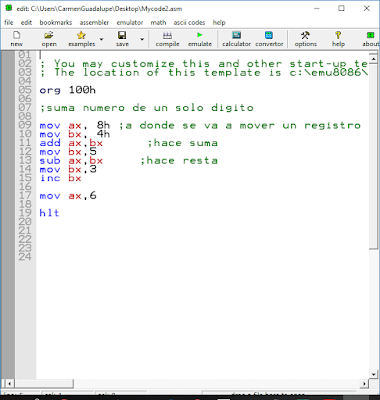Click the vertical scrollbar down arrow
The image size is (380, 400).
[x=374, y=375]
